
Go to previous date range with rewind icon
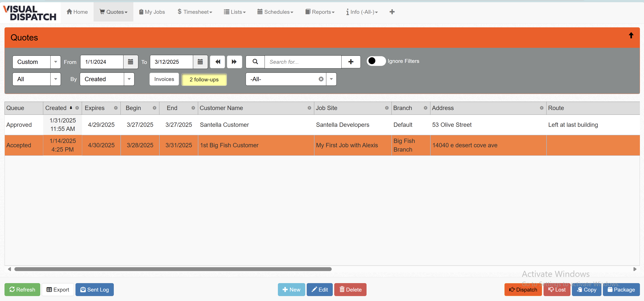[x=217, y=62]
